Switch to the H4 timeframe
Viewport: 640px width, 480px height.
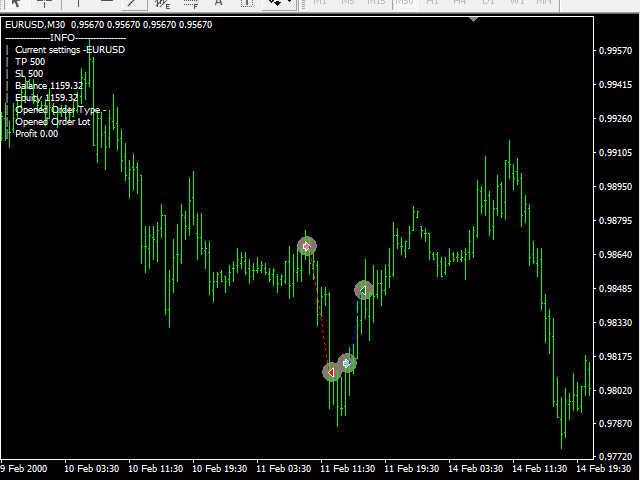click(458, 3)
